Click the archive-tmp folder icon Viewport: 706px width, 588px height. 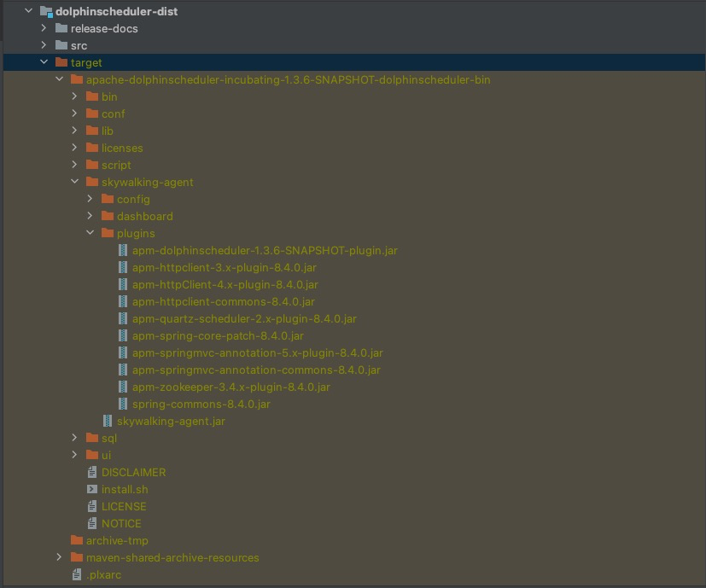77,540
